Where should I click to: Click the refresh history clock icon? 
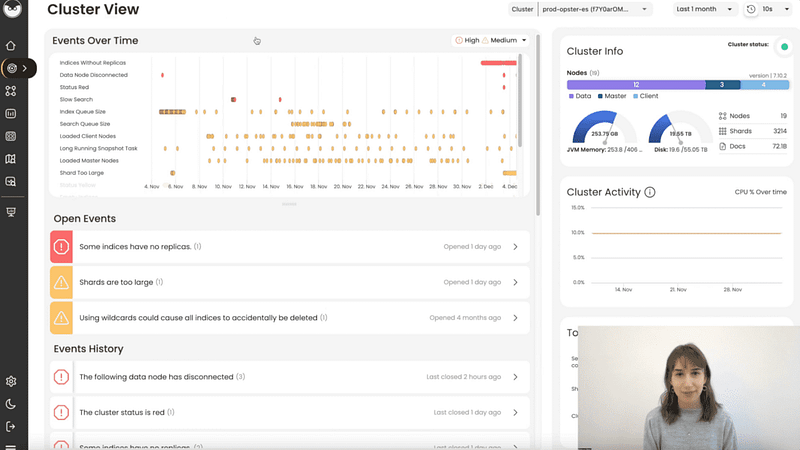[751, 9]
